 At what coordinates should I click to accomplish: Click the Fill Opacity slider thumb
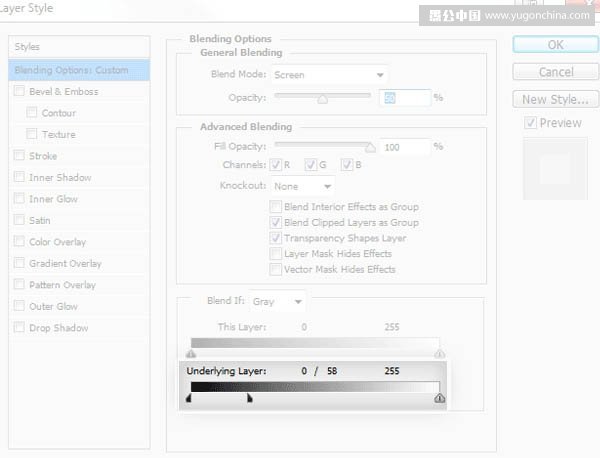tap(370, 148)
